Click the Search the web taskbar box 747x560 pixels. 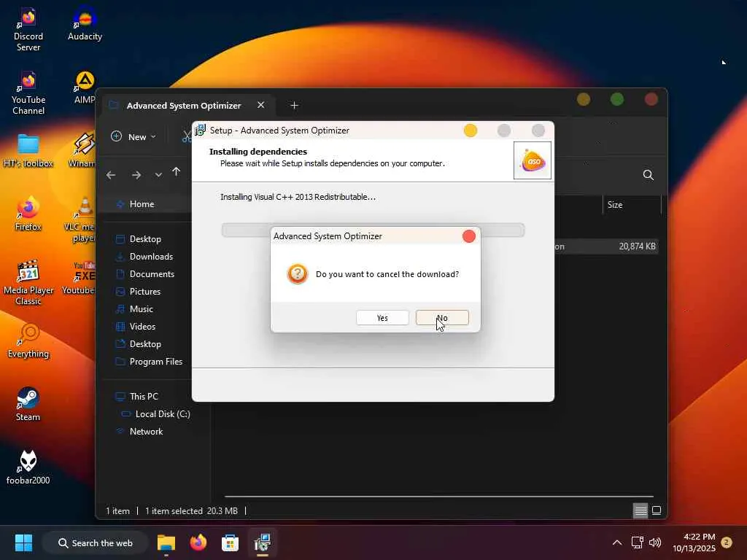pyautogui.click(x=96, y=542)
